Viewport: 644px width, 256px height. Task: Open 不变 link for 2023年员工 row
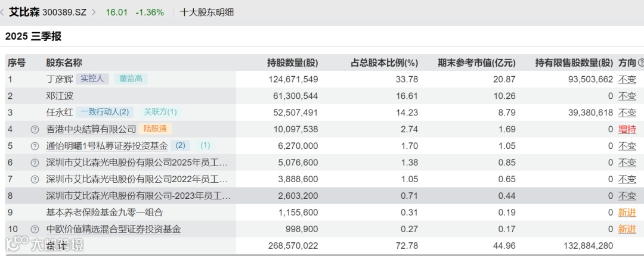627,196
